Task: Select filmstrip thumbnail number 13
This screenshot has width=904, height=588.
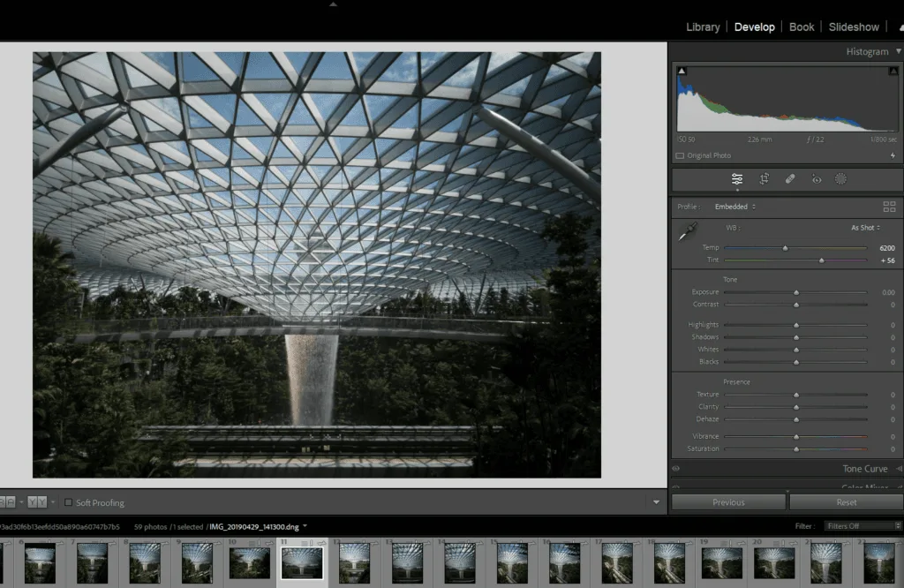Action: coord(407,563)
